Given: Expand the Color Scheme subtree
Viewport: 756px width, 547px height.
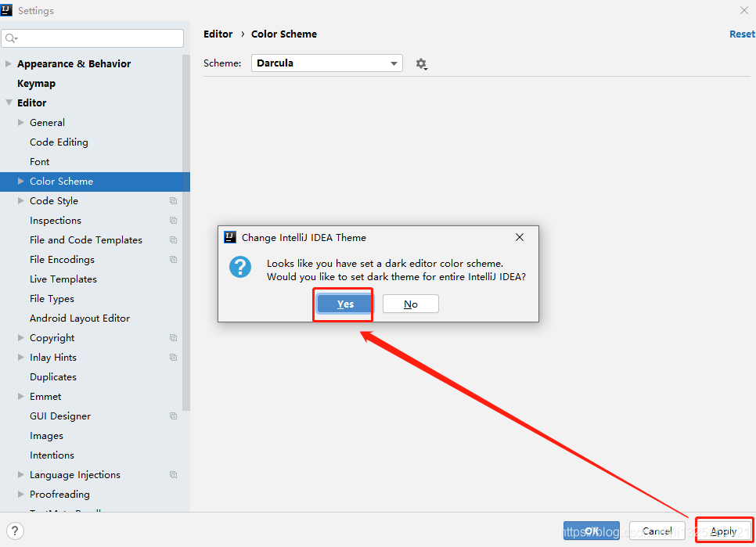Looking at the screenshot, I should coord(20,182).
